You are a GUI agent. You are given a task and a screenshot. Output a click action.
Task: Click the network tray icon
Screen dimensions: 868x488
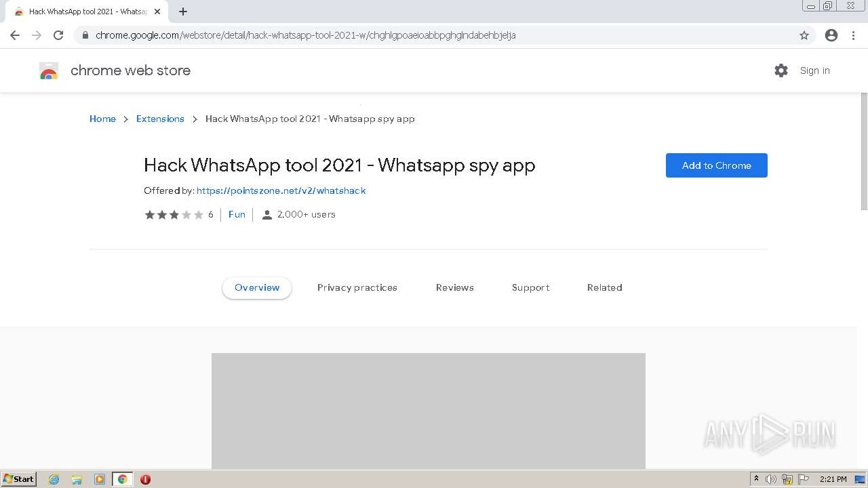[x=787, y=479]
